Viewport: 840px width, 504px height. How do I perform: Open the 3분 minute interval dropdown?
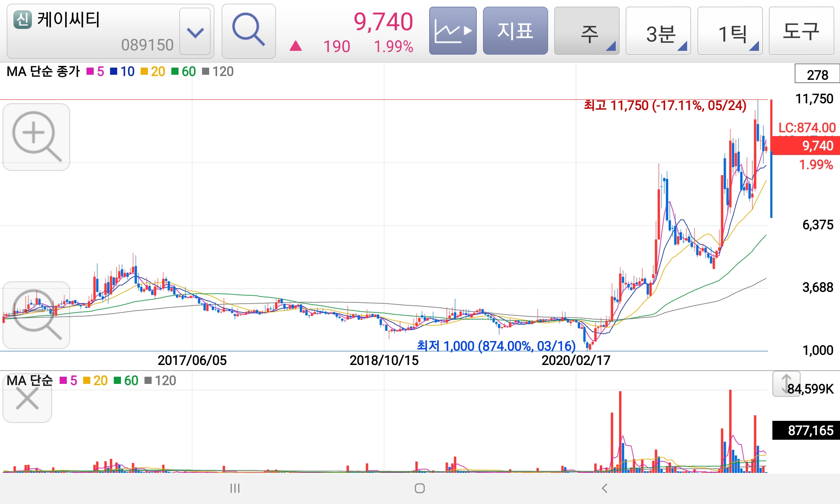[658, 31]
